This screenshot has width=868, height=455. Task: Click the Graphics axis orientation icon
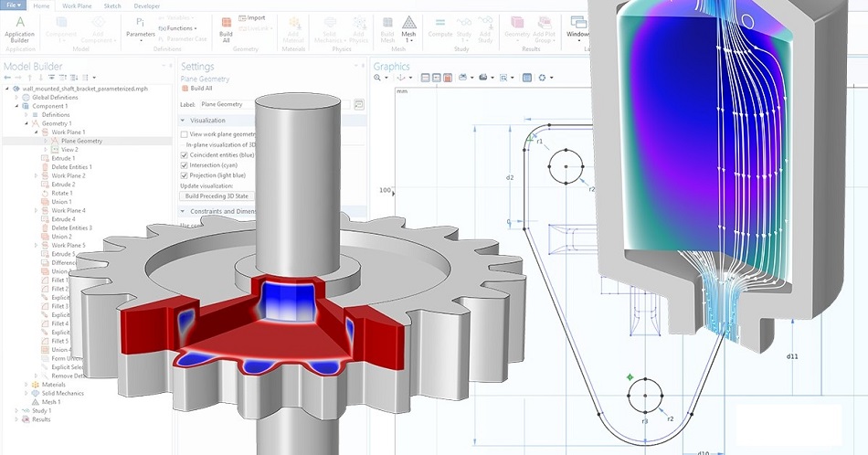click(401, 78)
